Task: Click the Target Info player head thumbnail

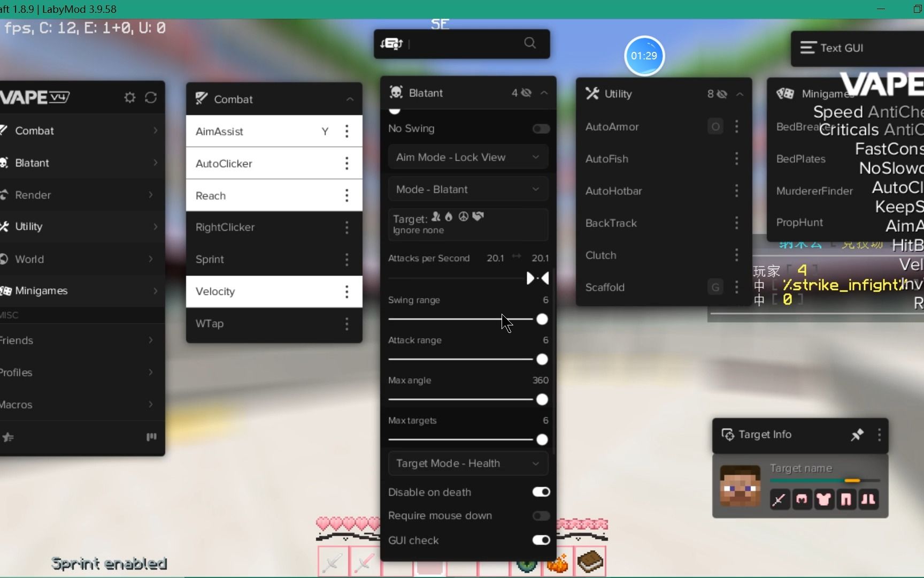Action: coord(740,486)
